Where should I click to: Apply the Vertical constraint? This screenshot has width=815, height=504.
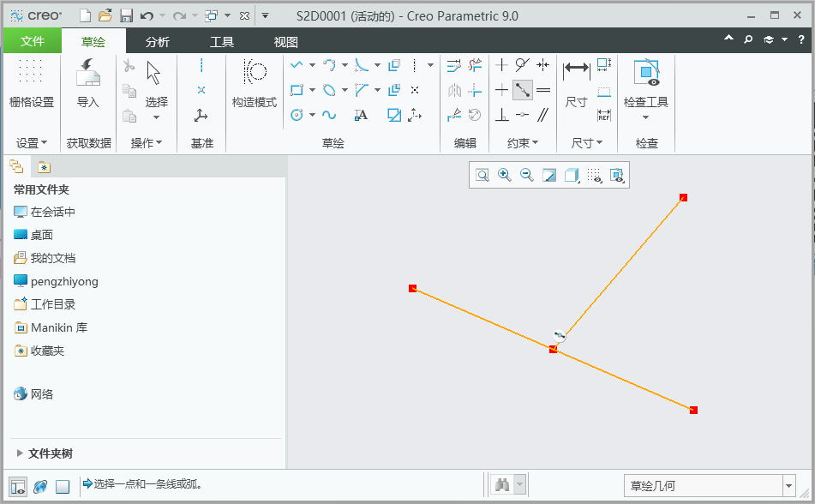pyautogui.click(x=501, y=65)
